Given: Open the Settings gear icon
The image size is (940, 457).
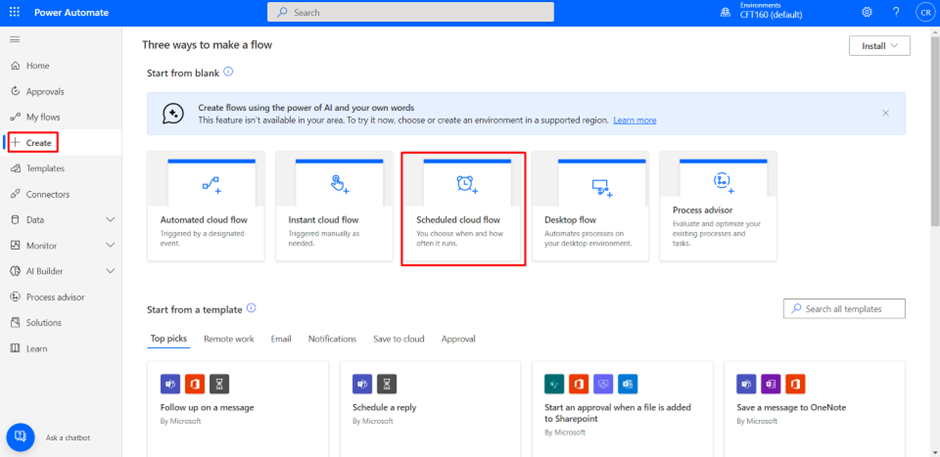Looking at the screenshot, I should 867,12.
